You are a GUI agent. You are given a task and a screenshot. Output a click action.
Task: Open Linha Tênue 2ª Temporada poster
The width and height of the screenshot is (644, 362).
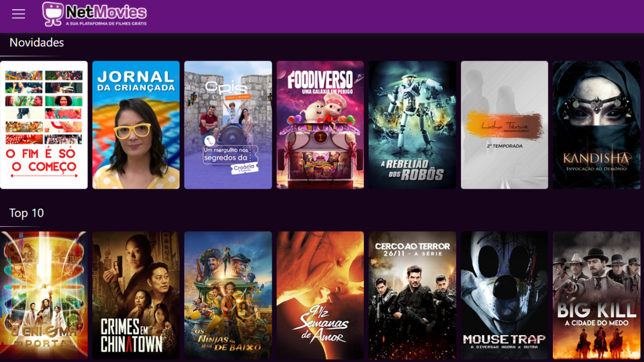[x=504, y=125]
